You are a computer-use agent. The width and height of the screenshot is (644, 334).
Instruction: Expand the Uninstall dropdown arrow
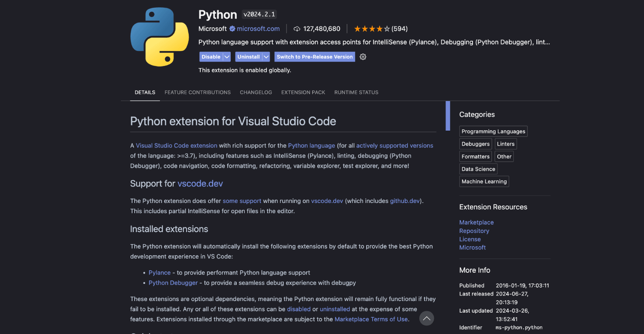tap(266, 57)
